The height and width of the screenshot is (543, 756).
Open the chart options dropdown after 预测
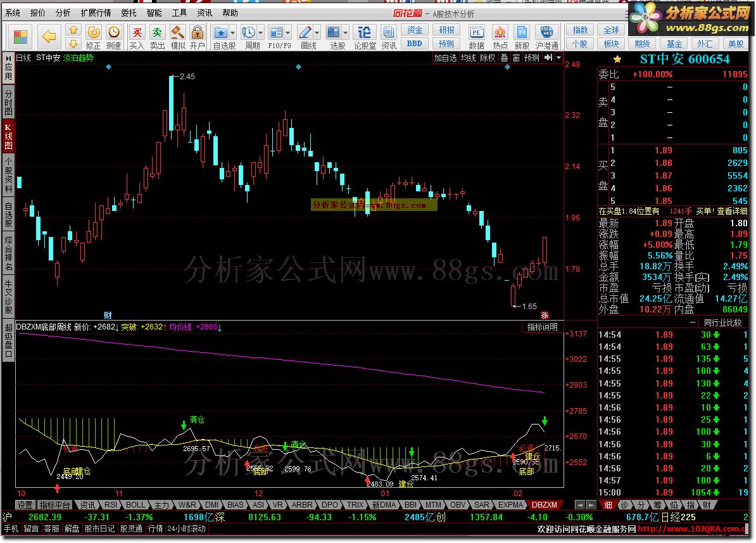pyautogui.click(x=559, y=58)
